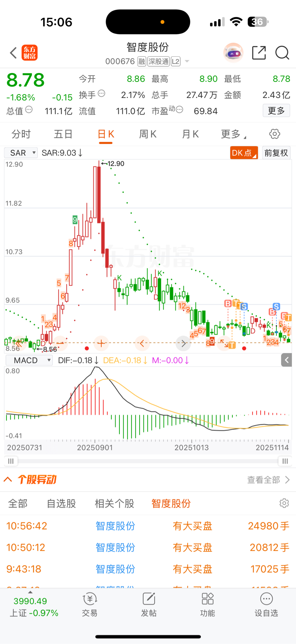Switch to 五日 chart tab

click(63, 134)
